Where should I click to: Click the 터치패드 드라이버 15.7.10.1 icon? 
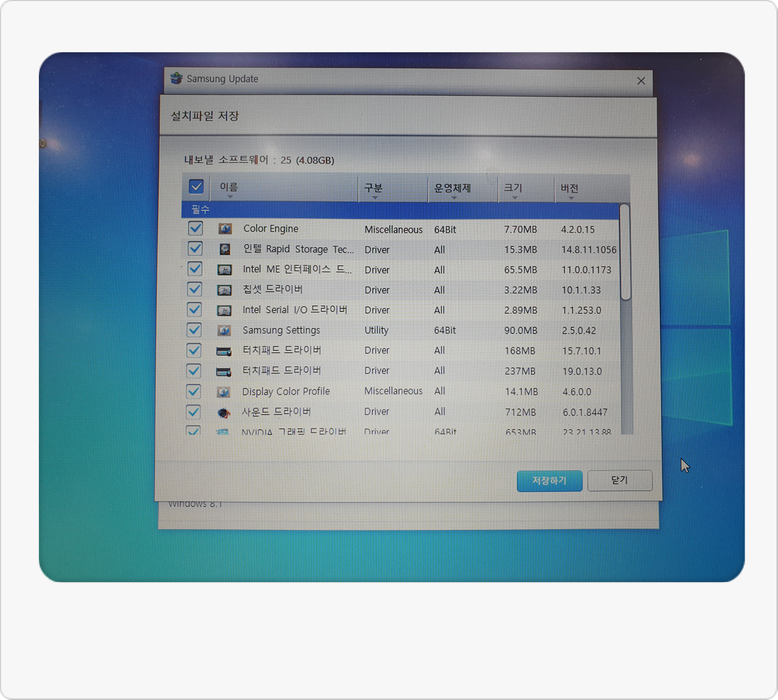pyautogui.click(x=224, y=351)
